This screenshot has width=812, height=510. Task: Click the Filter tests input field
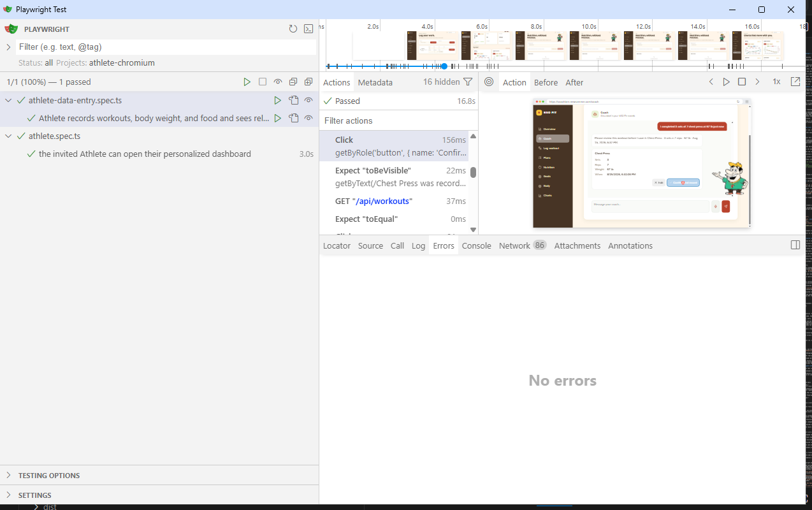point(166,47)
